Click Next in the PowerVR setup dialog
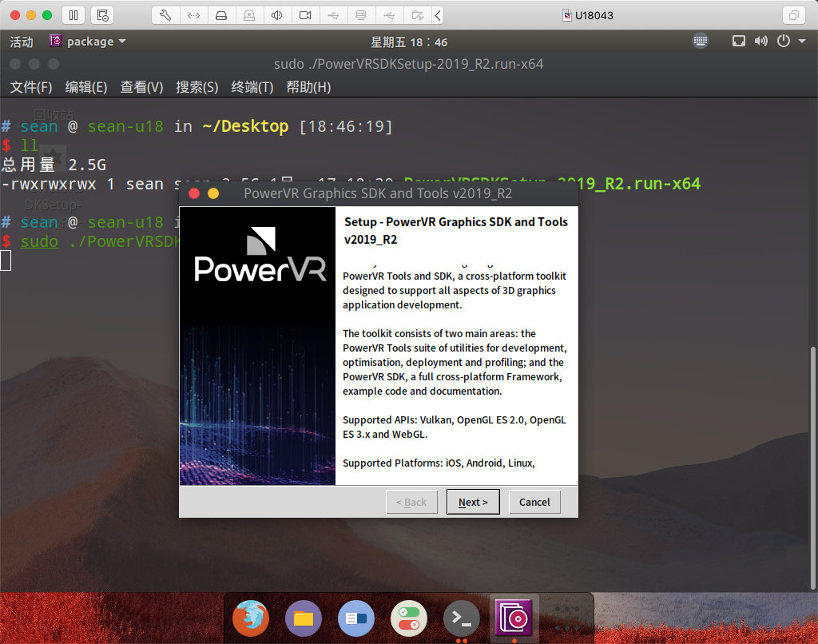 473,502
